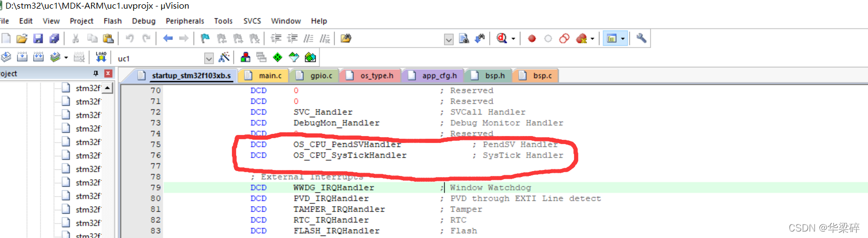
Task: Switch to the bsp.c tab
Action: 536,76
